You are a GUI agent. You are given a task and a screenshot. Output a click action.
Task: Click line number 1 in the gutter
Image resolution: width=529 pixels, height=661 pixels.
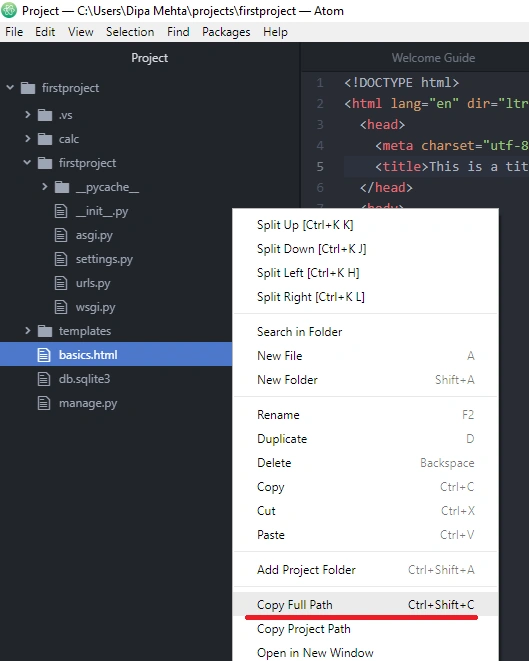tap(320, 83)
